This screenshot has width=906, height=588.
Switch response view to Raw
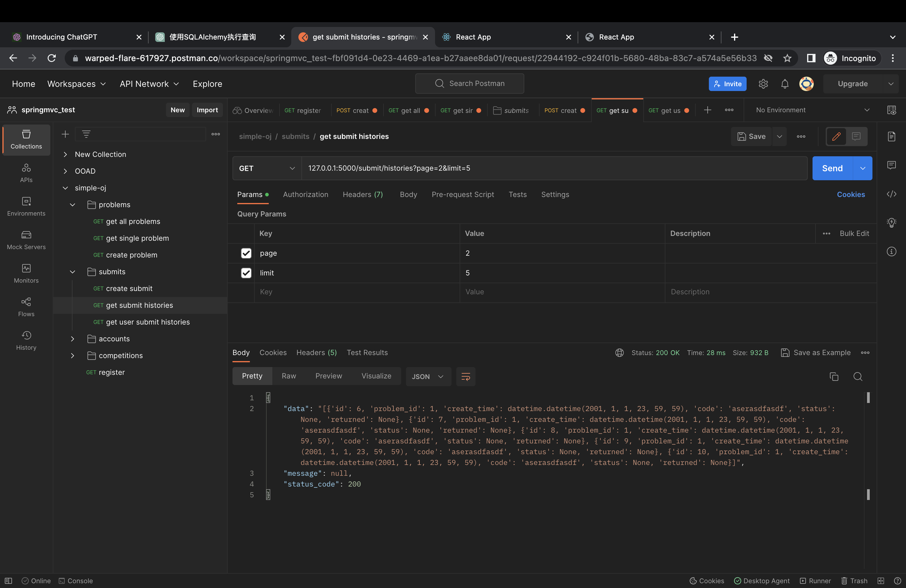pos(289,376)
